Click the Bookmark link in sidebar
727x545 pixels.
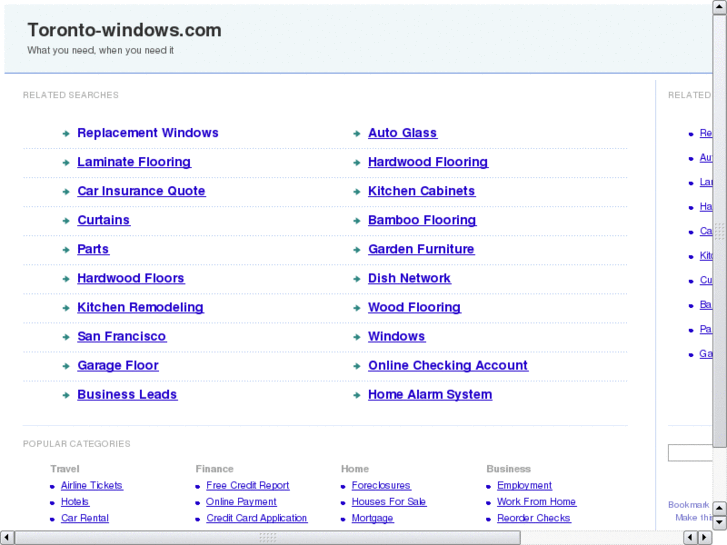(x=689, y=505)
